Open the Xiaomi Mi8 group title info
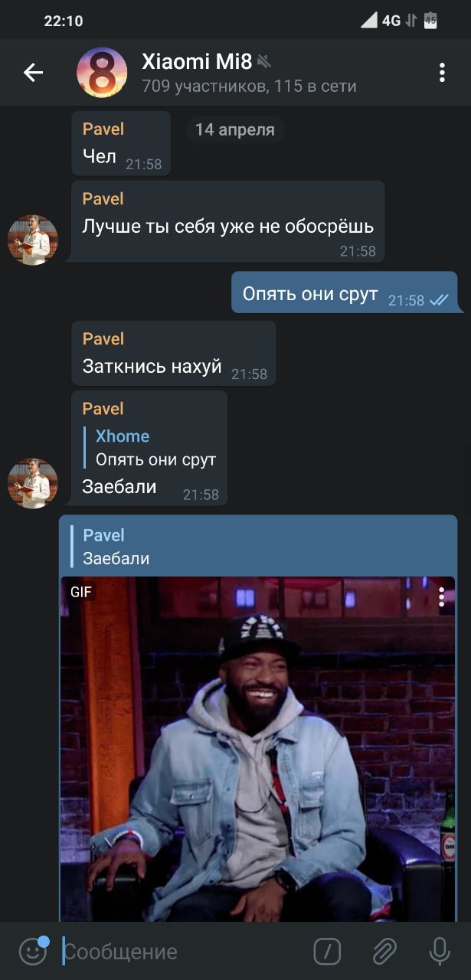Image resolution: width=471 pixels, height=980 pixels. [197, 62]
